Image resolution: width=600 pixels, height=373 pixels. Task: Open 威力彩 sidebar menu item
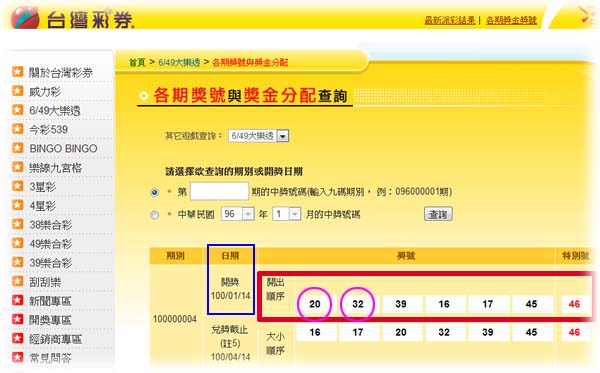click(x=45, y=91)
